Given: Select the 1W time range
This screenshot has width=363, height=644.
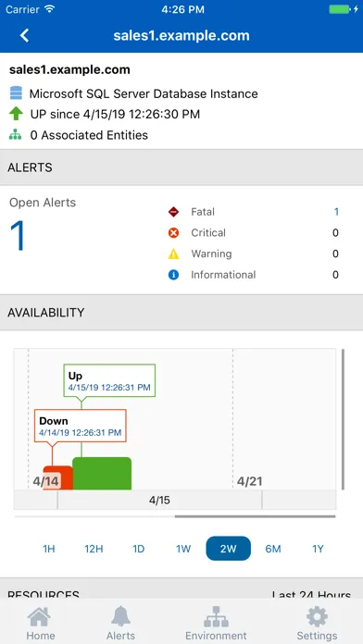Looking at the screenshot, I should pos(183,549).
